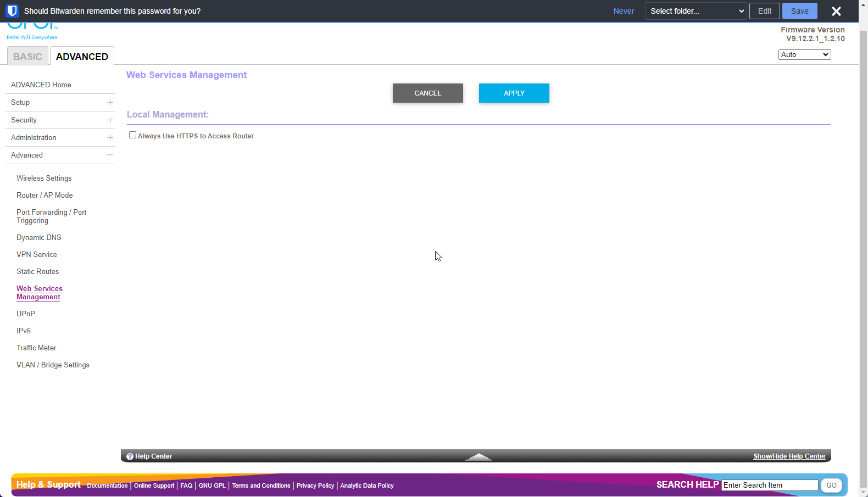Expand the Security section plus icon
Image resolution: width=868 pixels, height=497 pixels.
click(110, 120)
